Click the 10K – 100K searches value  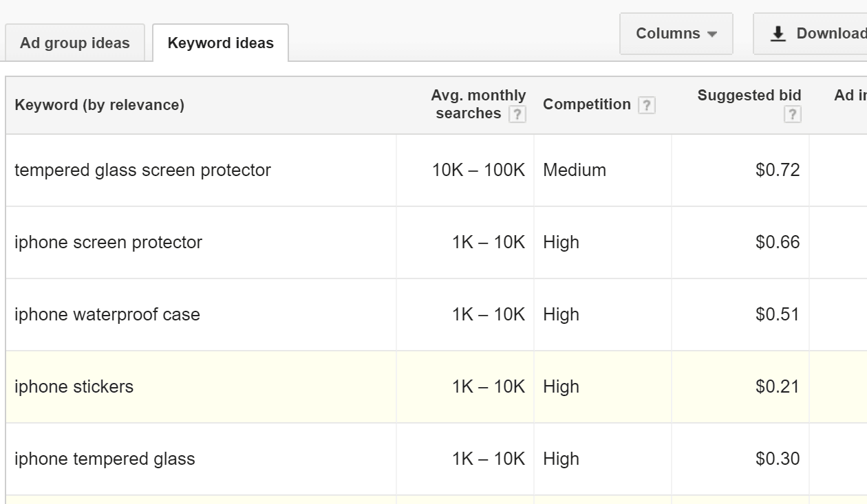(478, 170)
